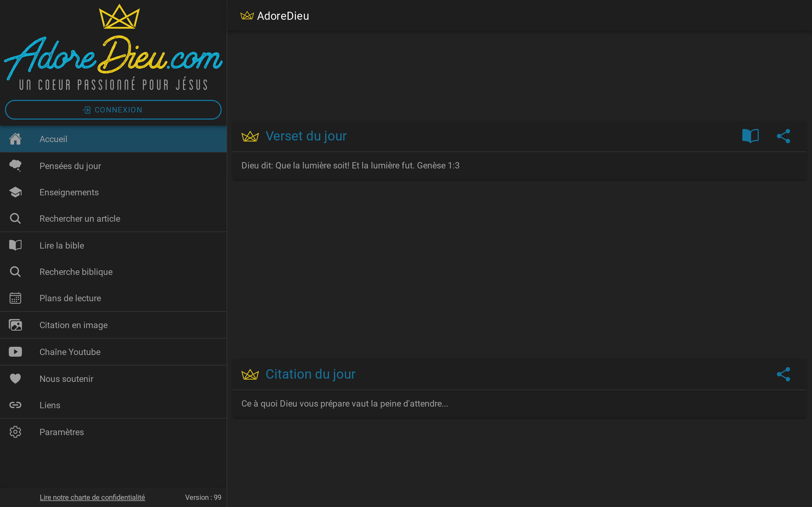Open the Liens menu entry

coord(50,405)
